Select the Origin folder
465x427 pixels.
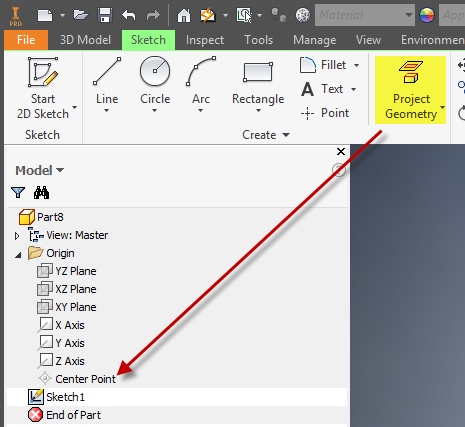pos(51,253)
